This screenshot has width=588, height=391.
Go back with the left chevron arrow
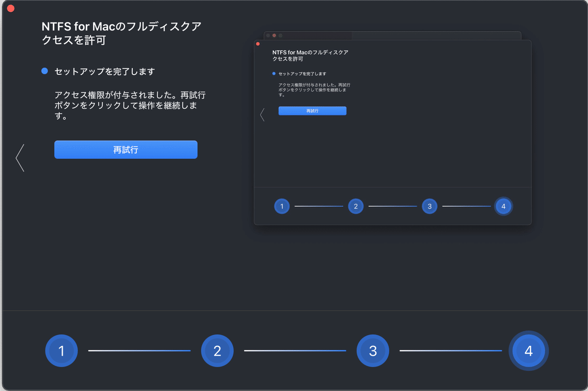point(20,158)
